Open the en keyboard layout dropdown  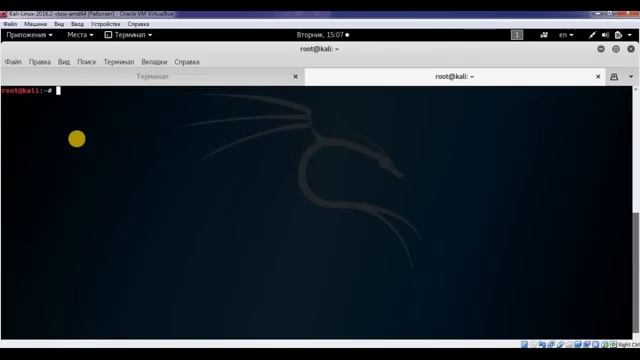(x=566, y=35)
